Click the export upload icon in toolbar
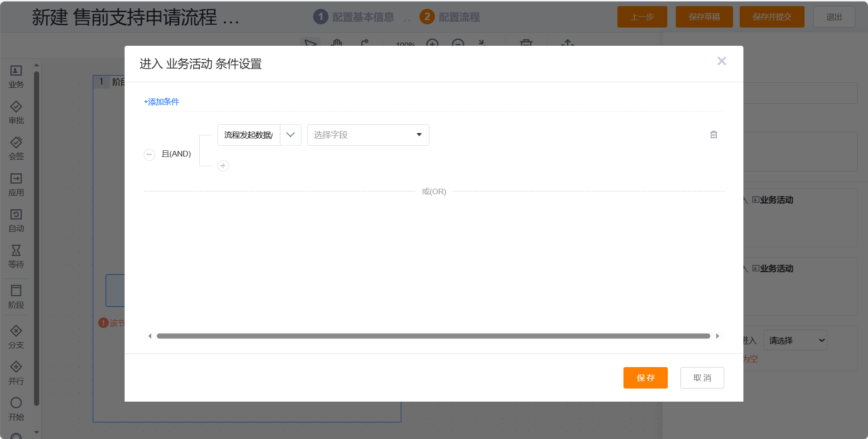The image size is (868, 439). coord(567,43)
